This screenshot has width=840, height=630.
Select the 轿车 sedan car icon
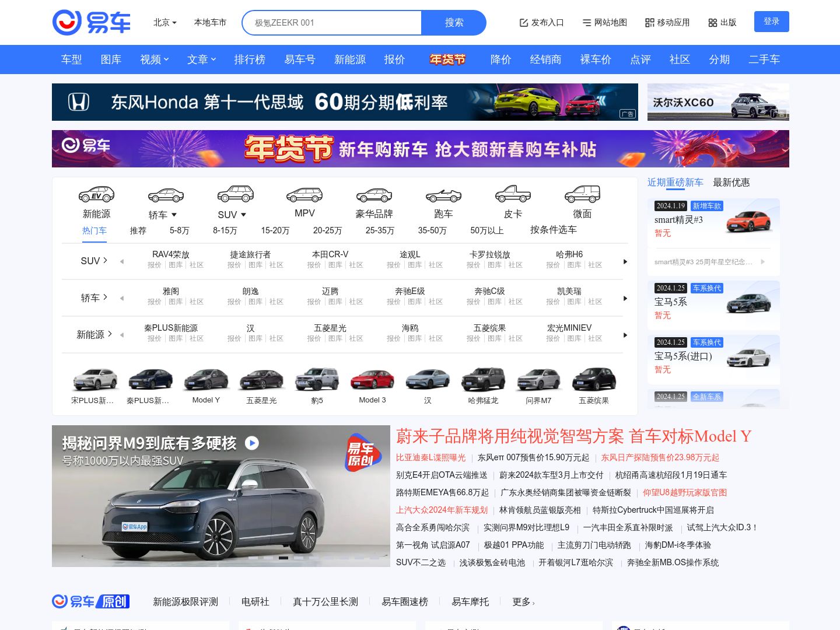coord(166,195)
